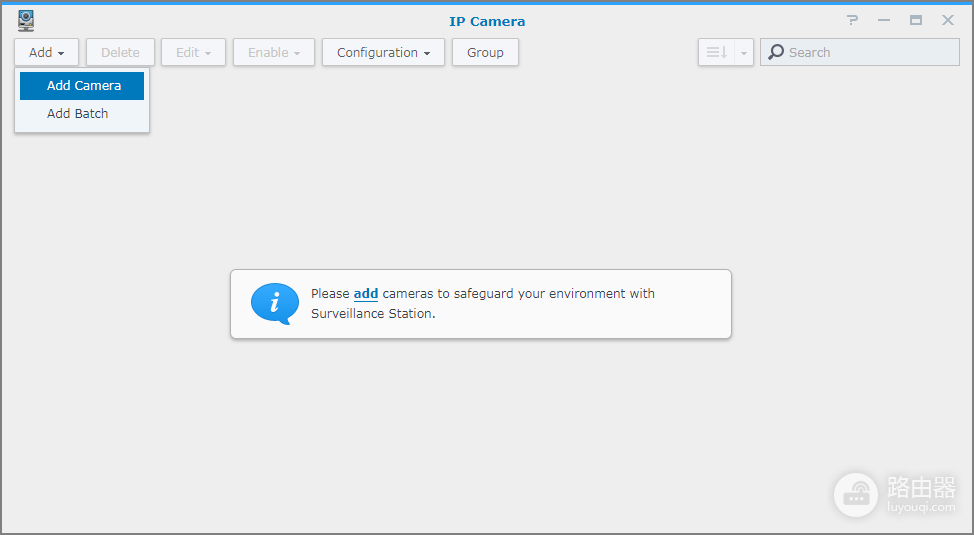974x535 pixels.
Task: Click the blue info bubble icon
Action: (x=275, y=304)
